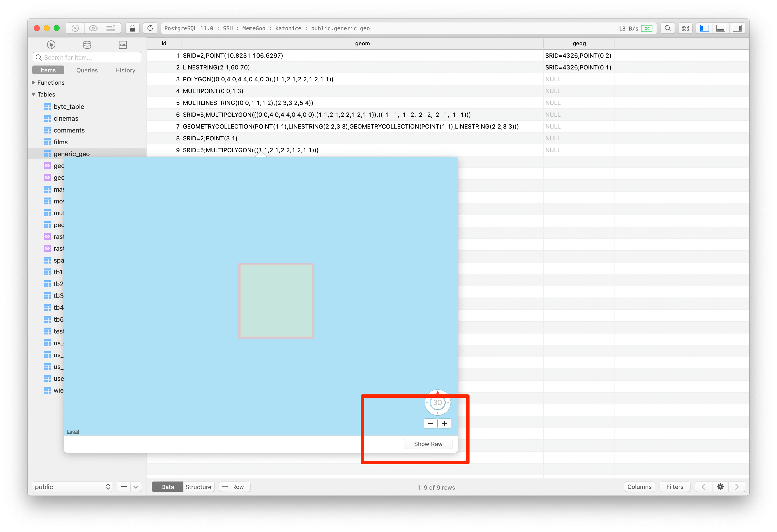Toggle the left sidebar visibility
Image resolution: width=777 pixels, height=532 pixels.
click(x=704, y=28)
